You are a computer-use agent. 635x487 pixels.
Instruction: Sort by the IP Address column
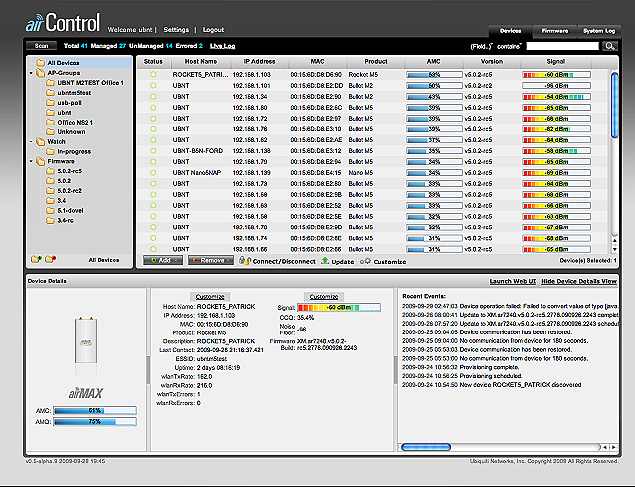(259, 62)
